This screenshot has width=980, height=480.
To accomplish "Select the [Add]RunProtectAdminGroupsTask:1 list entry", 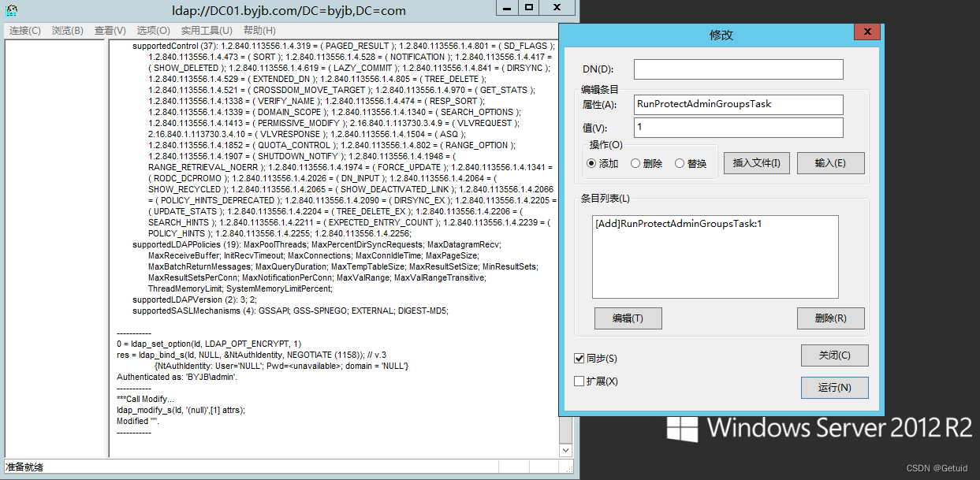I will pyautogui.click(x=679, y=224).
